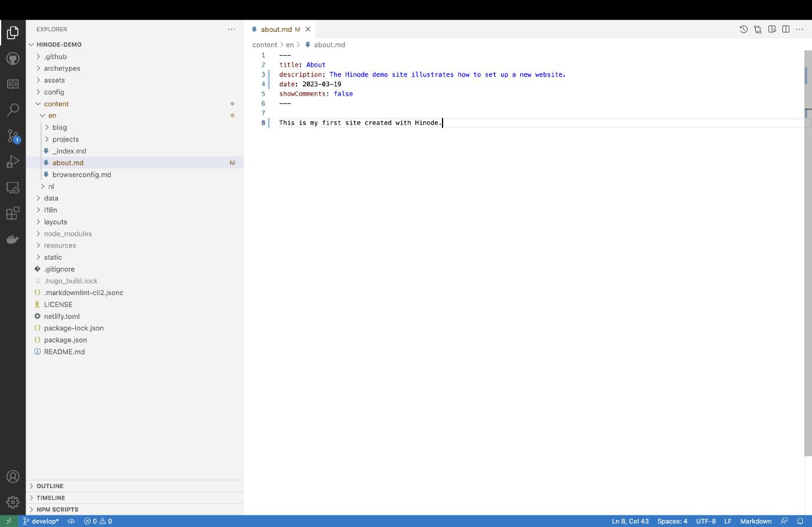
Task: Open netlify.toml file
Action: click(x=135, y=316)
